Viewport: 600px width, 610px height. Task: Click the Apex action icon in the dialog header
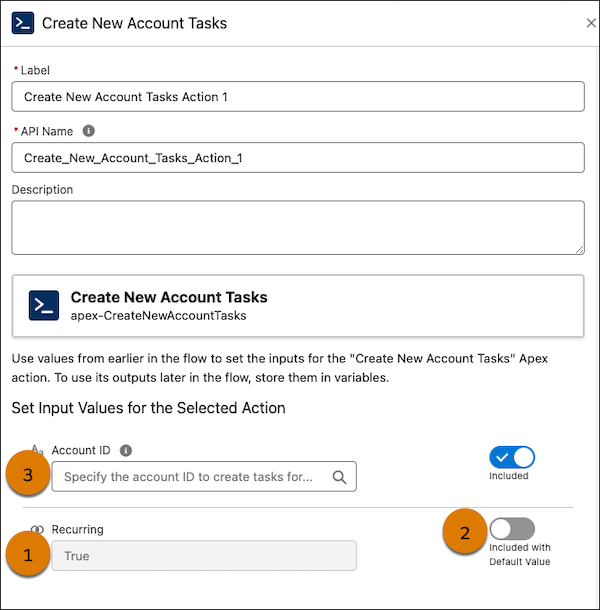pos(23,22)
